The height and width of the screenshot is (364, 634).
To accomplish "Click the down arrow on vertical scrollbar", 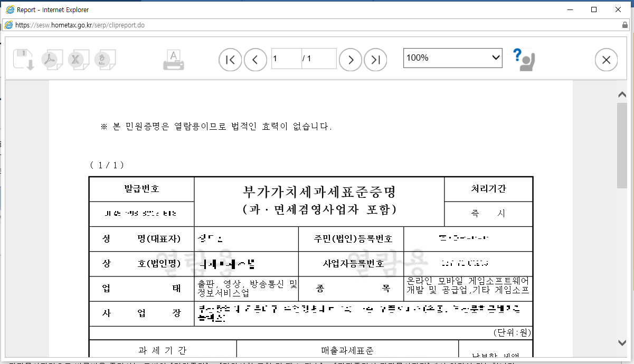I will [622, 343].
